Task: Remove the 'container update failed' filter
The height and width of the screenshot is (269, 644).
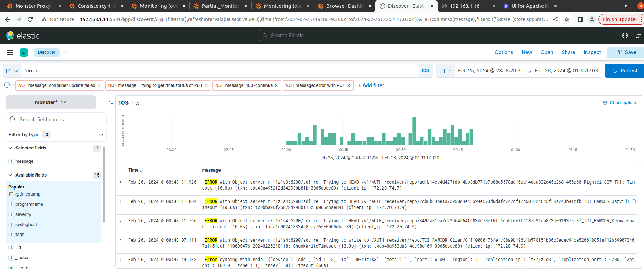Action: (99, 85)
